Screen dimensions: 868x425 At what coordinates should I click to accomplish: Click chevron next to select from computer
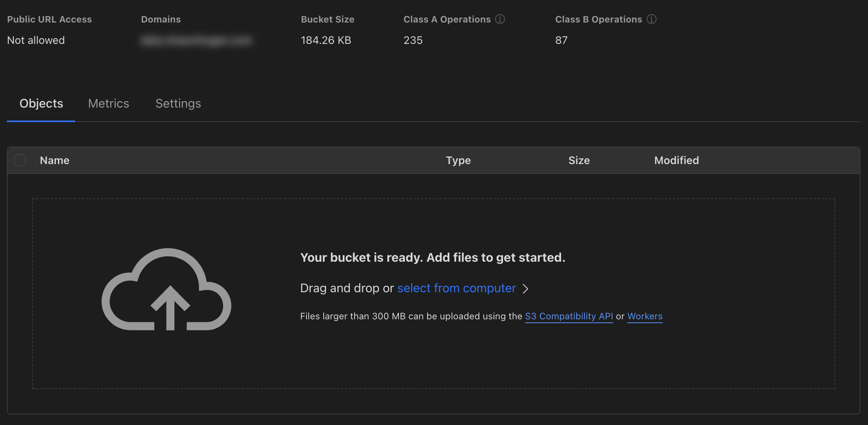(x=526, y=289)
